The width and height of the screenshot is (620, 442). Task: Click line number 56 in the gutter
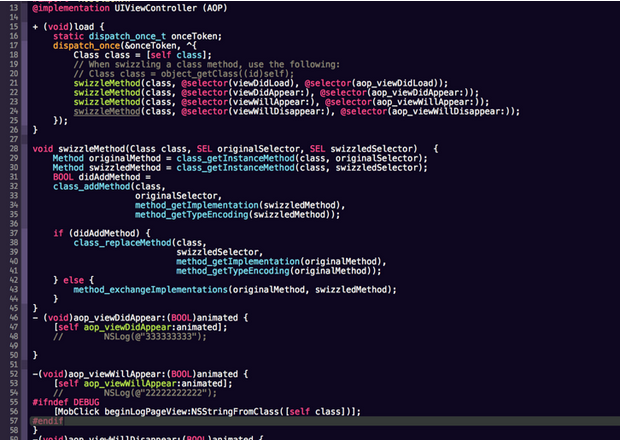click(x=13, y=412)
